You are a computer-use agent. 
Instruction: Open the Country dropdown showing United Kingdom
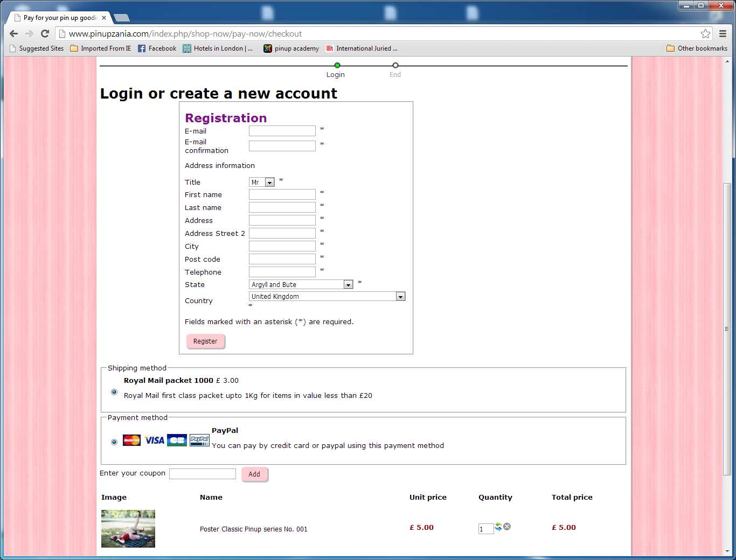327,296
